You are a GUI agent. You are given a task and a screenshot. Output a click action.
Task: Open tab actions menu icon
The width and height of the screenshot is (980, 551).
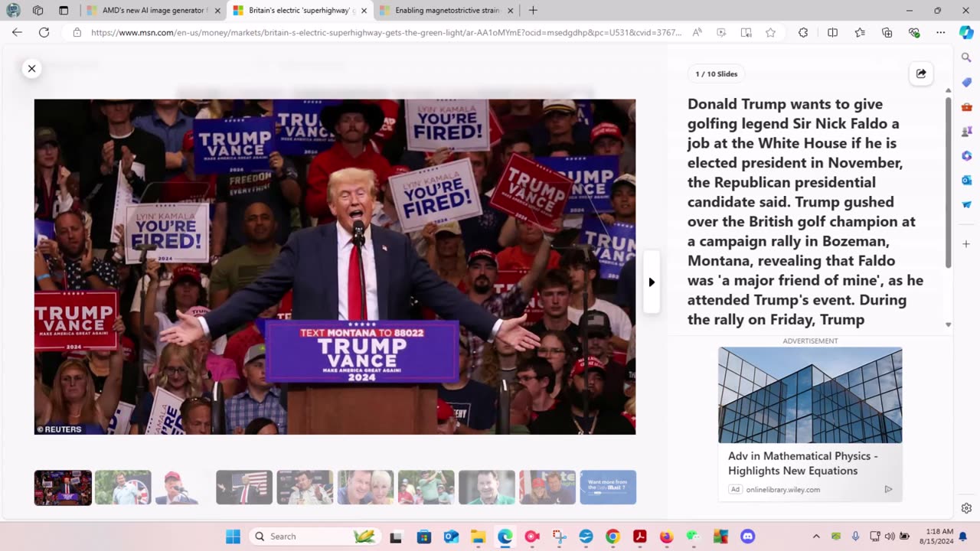(64, 11)
